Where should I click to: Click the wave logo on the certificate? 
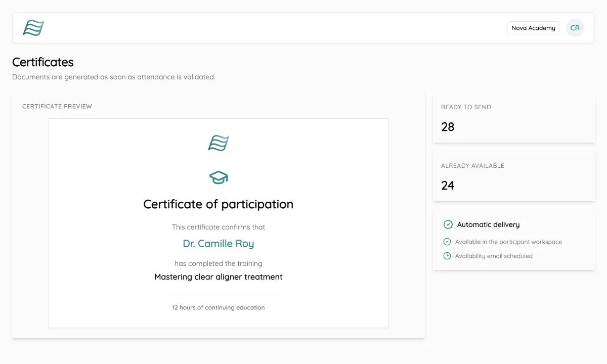click(219, 143)
